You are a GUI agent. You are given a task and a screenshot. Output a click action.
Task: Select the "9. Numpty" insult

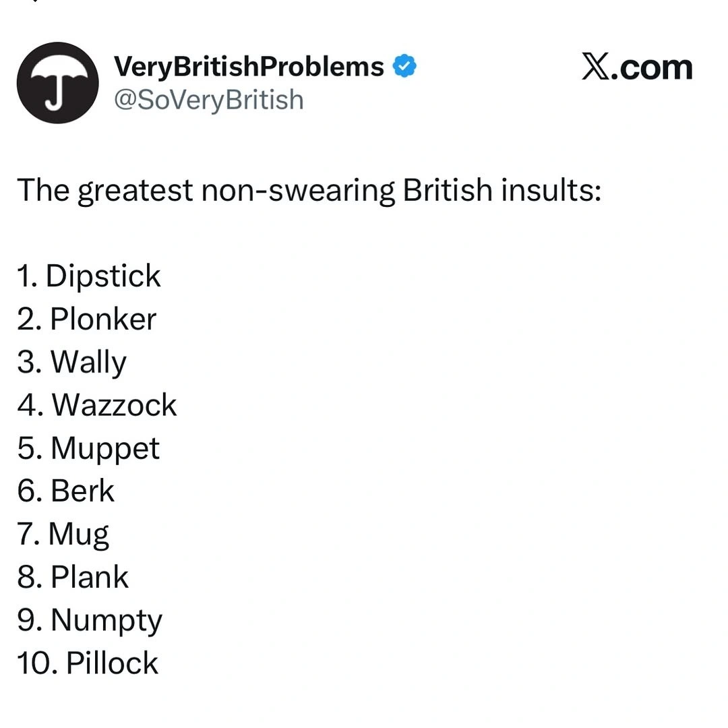point(90,621)
